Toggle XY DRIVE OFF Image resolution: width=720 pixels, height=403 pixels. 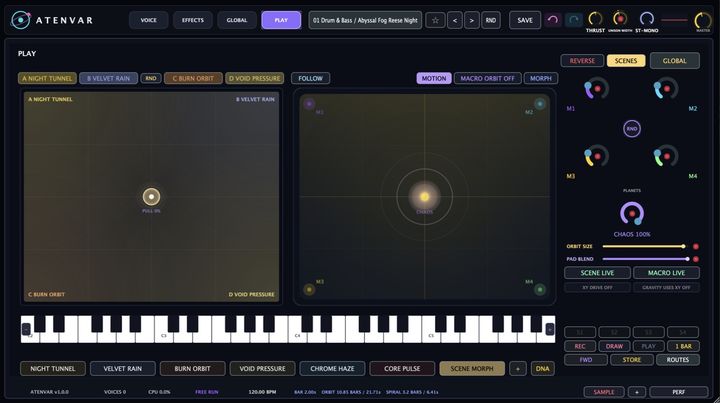point(597,287)
